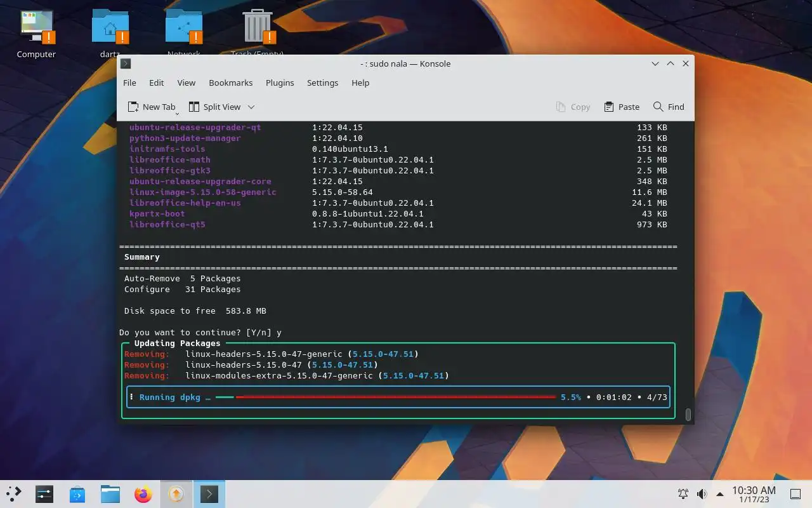Click the python3-update-manager package name
Viewport: 812px width, 508px height.
click(185, 138)
